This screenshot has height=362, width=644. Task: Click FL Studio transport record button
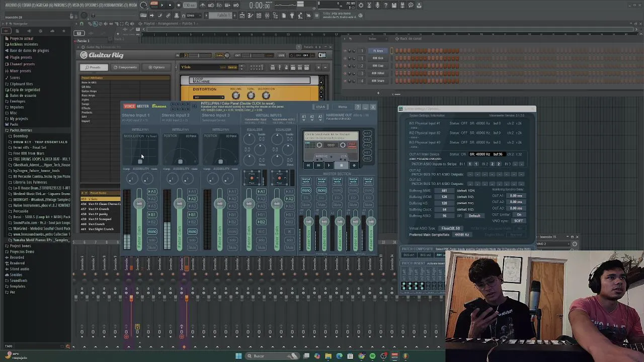pyautogui.click(x=178, y=5)
